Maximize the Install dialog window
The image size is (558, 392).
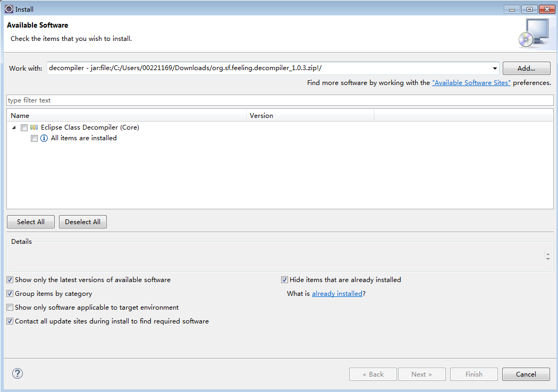(529, 9)
